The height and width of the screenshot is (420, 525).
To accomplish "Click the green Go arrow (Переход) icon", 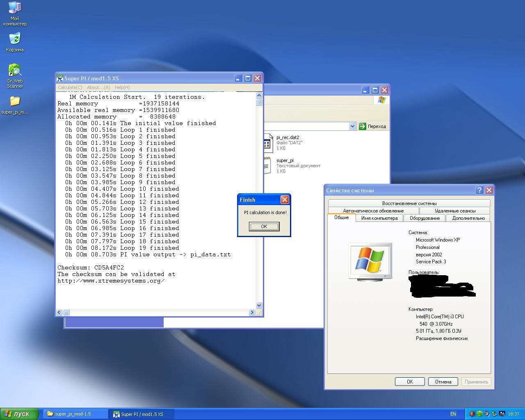I will [362, 126].
